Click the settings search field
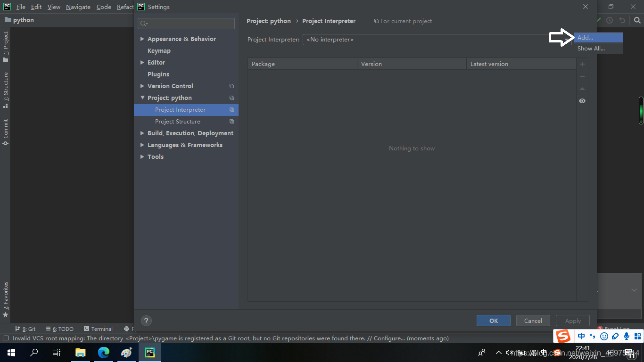The height and width of the screenshot is (362, 644). 186,24
